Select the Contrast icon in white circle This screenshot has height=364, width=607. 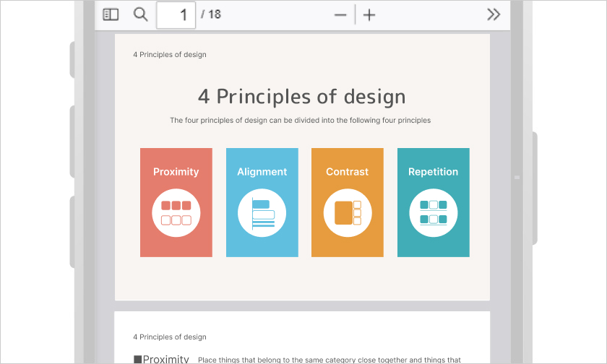click(x=348, y=212)
